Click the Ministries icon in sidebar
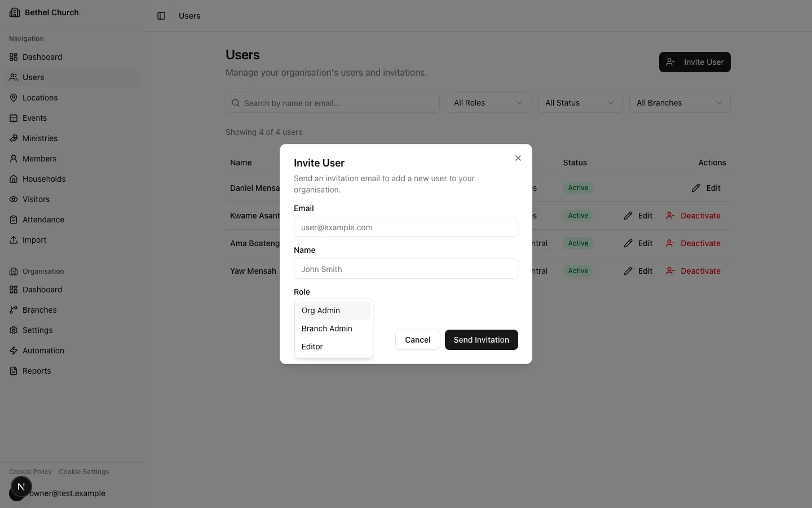Screen dimensions: 812x508 tap(14, 138)
